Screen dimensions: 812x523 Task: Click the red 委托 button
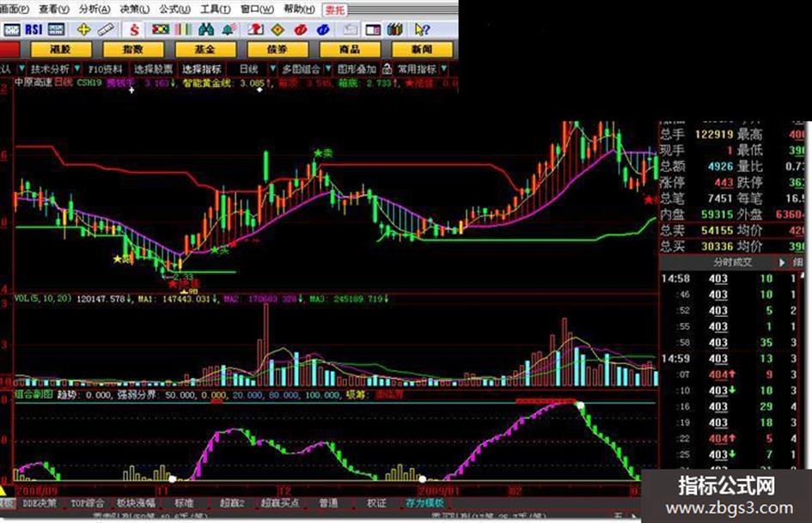(335, 9)
